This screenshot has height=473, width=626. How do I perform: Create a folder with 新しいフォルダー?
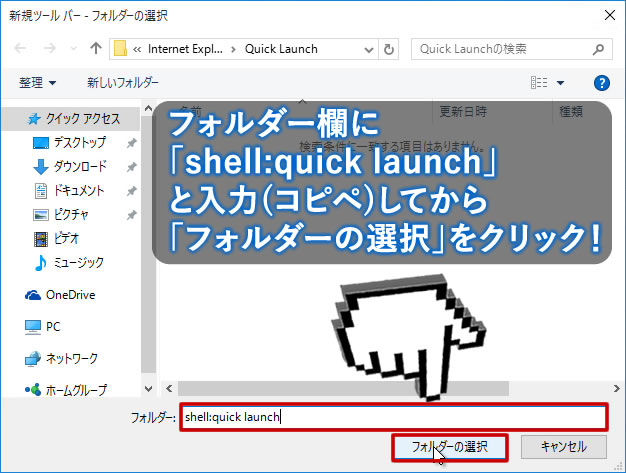pos(123,83)
